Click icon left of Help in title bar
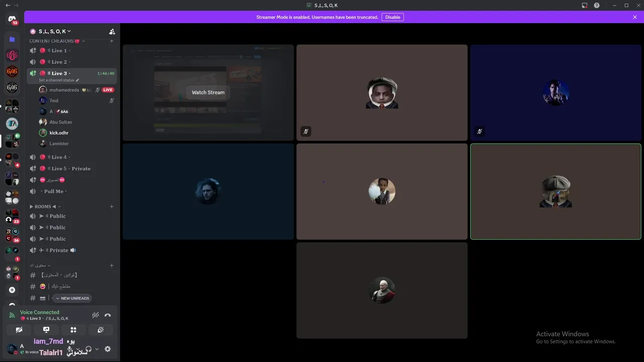644x362 pixels. (584, 5)
